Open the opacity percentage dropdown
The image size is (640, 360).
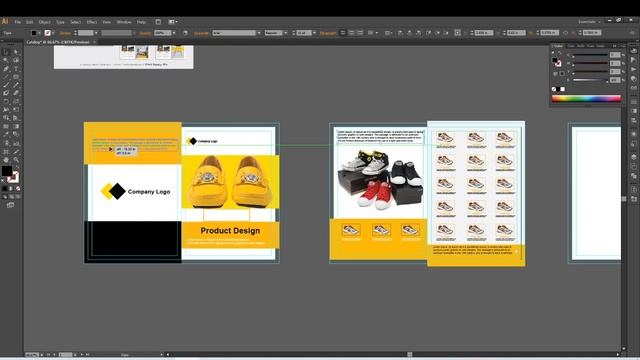coord(174,33)
